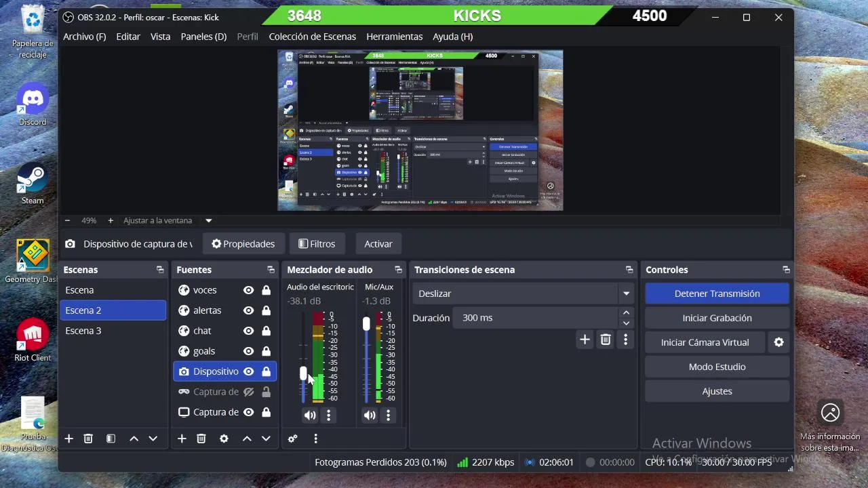Move source up in Fuentes list
868x488 pixels.
(x=247, y=439)
